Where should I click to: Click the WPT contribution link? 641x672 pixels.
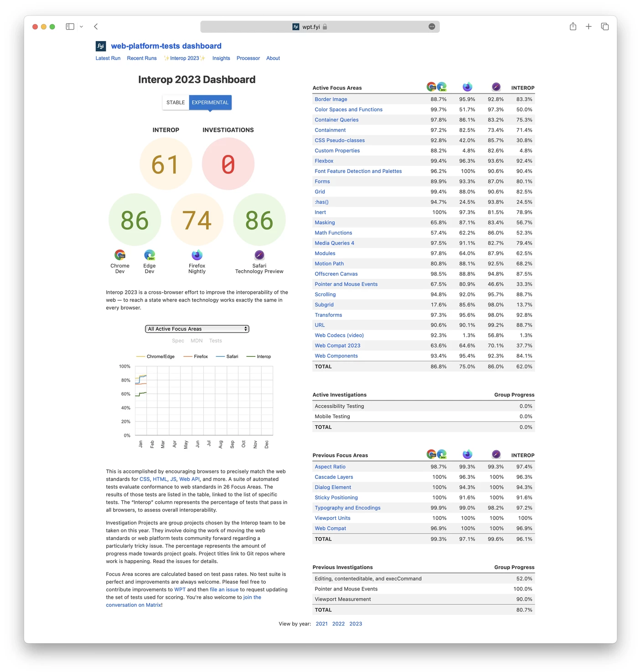click(180, 590)
